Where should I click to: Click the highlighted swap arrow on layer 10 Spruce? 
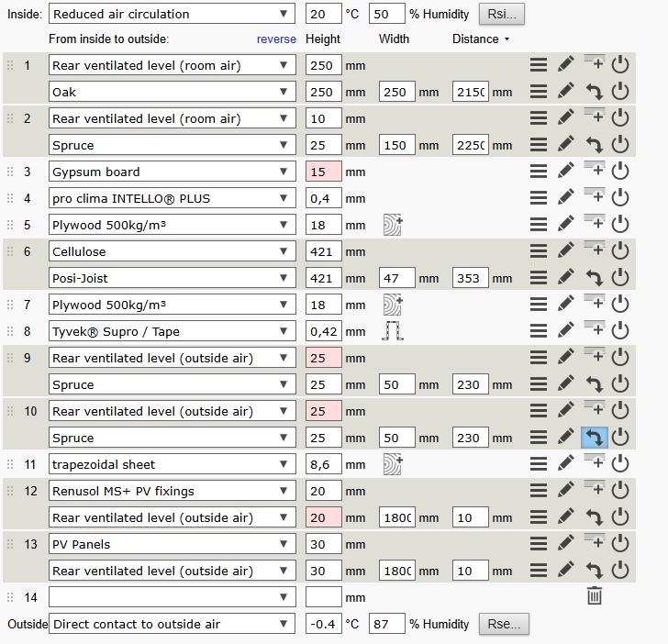pos(594,438)
